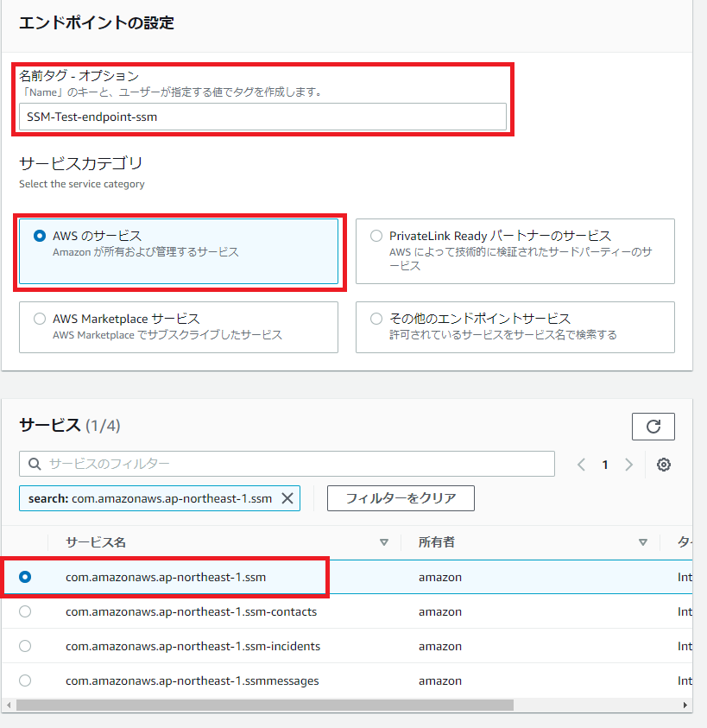Click the サービスのフィルター search field
The width and height of the screenshot is (707, 728).
point(173,465)
